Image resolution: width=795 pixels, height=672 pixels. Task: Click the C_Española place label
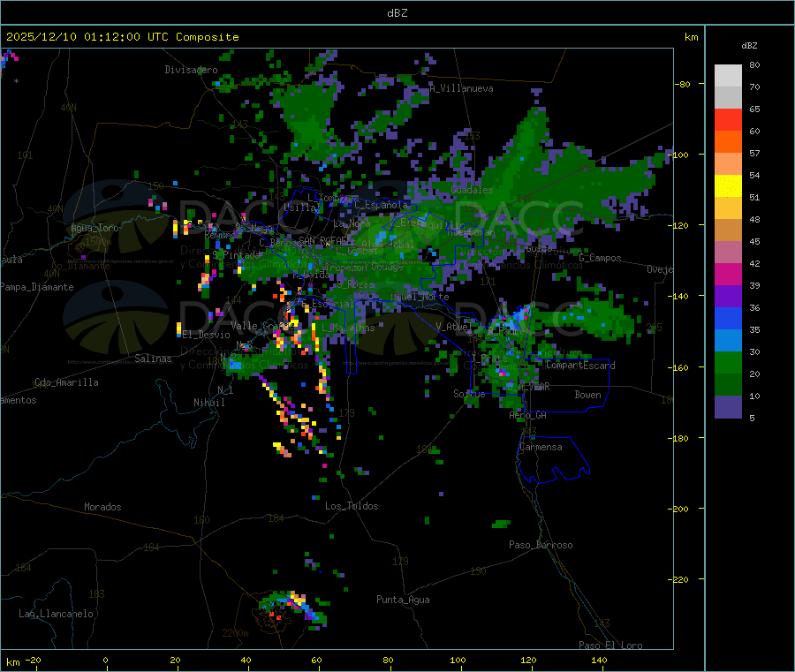point(382,205)
